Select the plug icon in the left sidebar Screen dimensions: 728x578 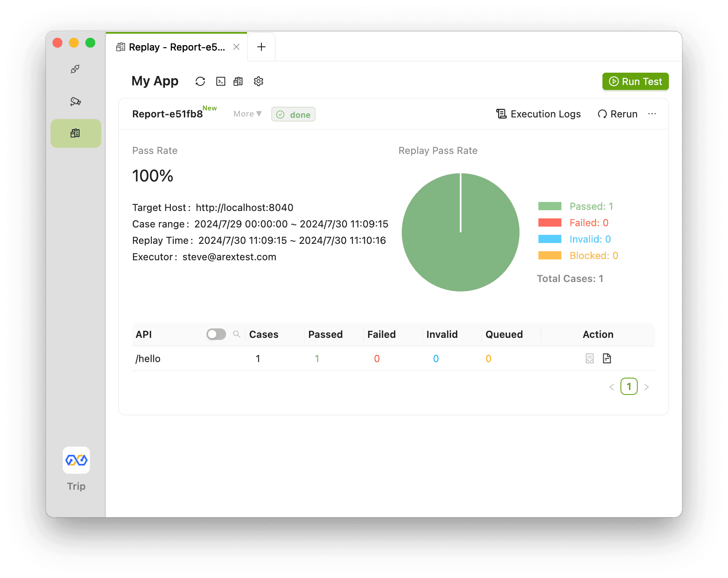pos(75,69)
